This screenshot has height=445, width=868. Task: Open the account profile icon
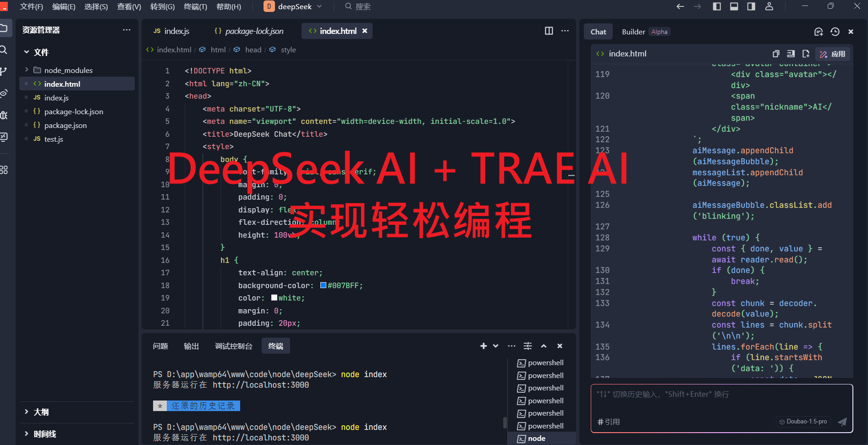(769, 6)
